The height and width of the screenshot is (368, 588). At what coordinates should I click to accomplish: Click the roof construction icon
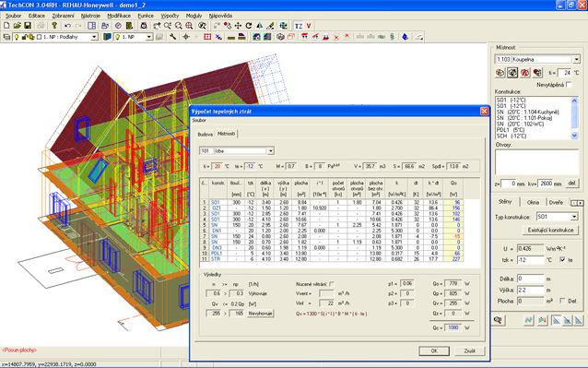click(241, 37)
